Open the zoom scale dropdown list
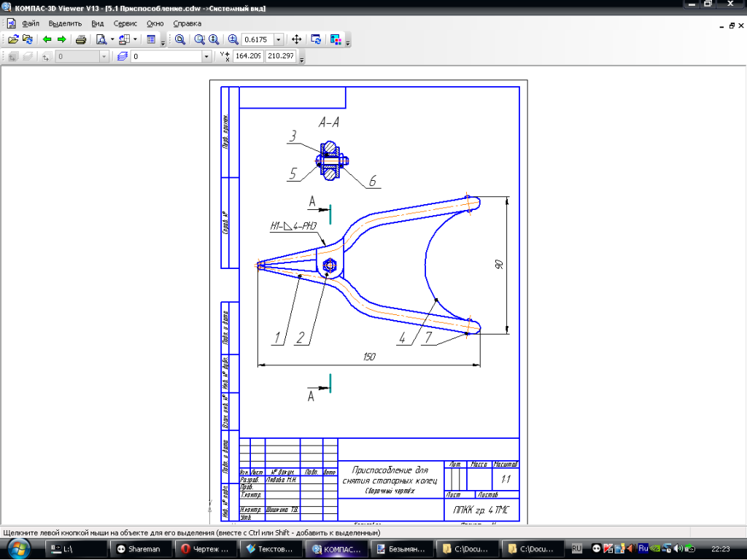Screen dimensions: 747x560 279,39
